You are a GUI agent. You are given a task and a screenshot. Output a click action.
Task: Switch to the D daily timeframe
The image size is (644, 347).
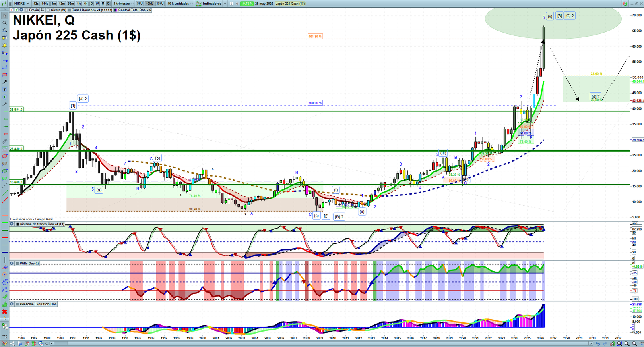(91, 4)
